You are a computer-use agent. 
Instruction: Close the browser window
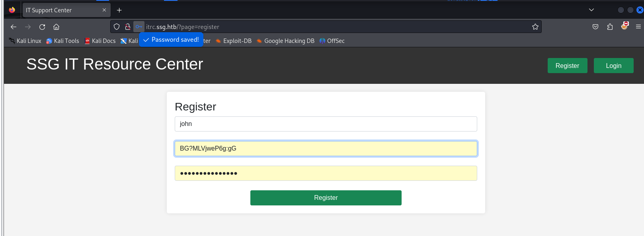click(x=640, y=10)
